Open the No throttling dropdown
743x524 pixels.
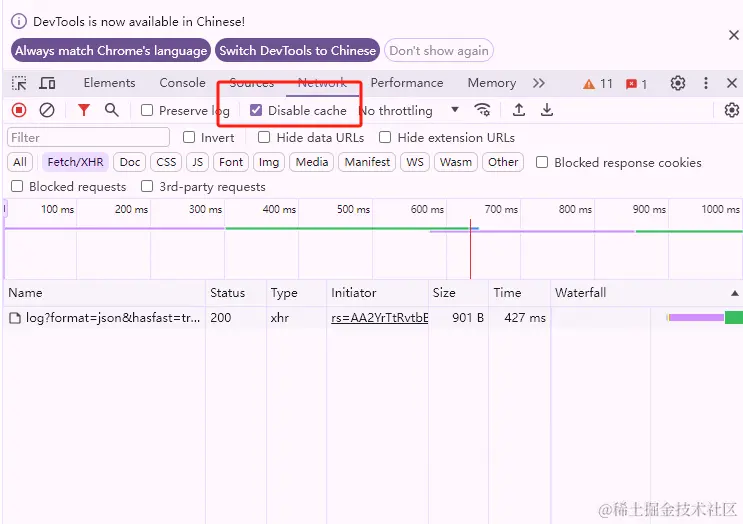(408, 110)
